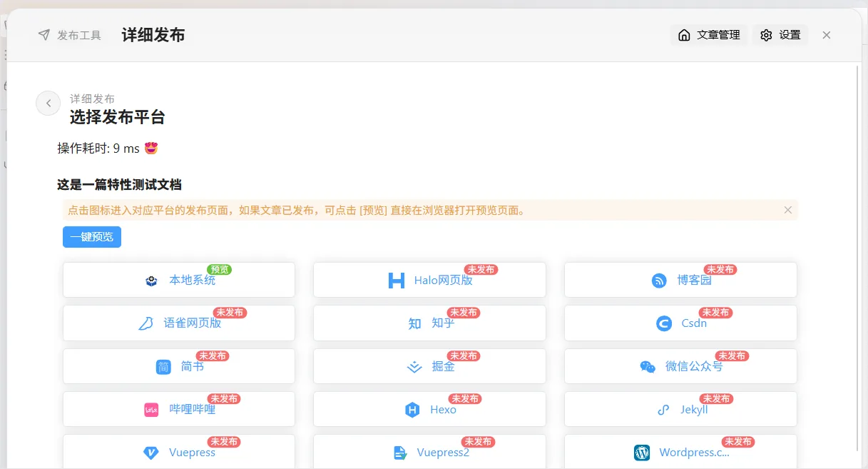The width and height of the screenshot is (868, 469).
Task: Close the publish dialog with X
Action: [827, 35]
